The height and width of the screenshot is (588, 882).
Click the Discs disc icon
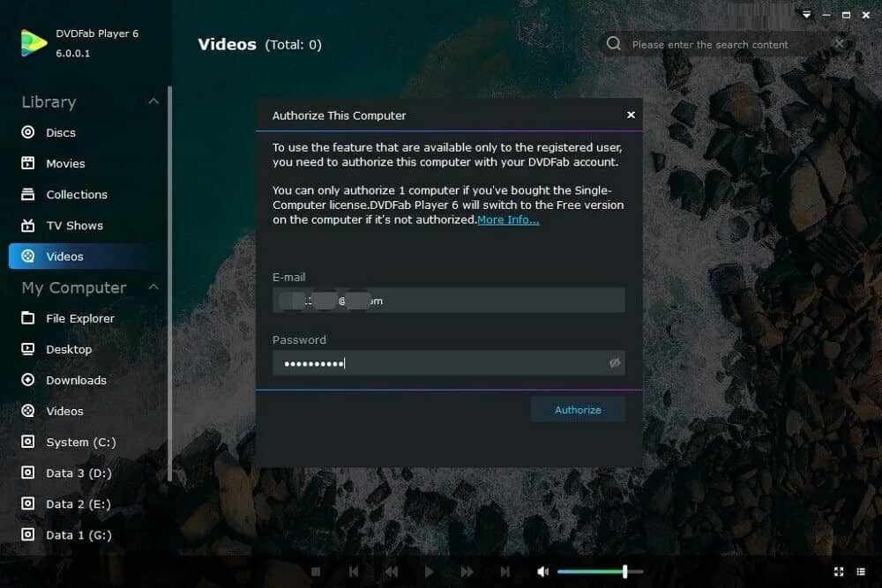click(27, 132)
